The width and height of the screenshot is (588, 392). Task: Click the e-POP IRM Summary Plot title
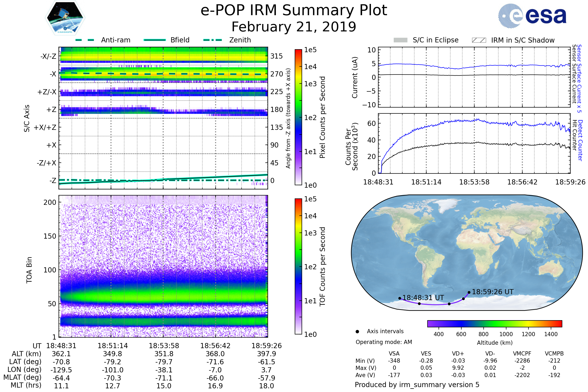click(x=294, y=11)
